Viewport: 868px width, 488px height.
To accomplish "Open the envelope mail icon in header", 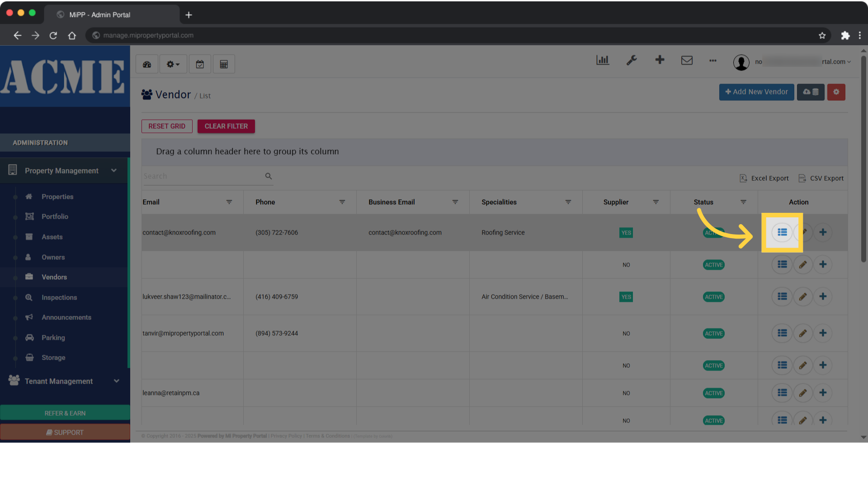I will click(687, 60).
